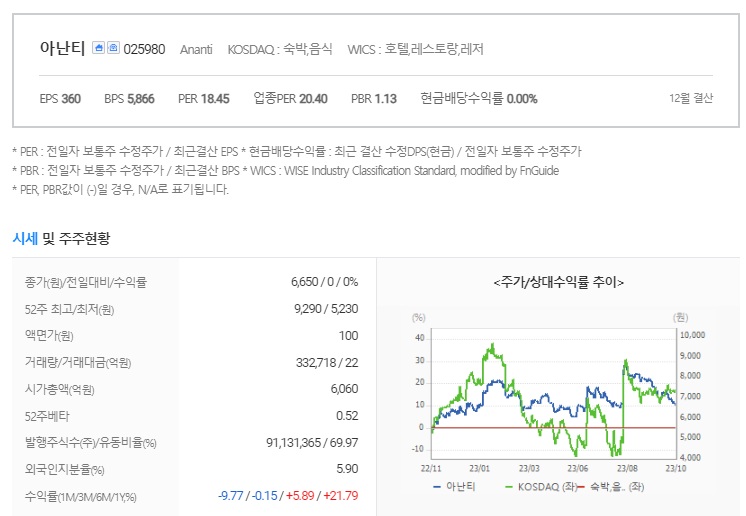Click the 종가/전일대비/수익률 row label

tap(86, 282)
